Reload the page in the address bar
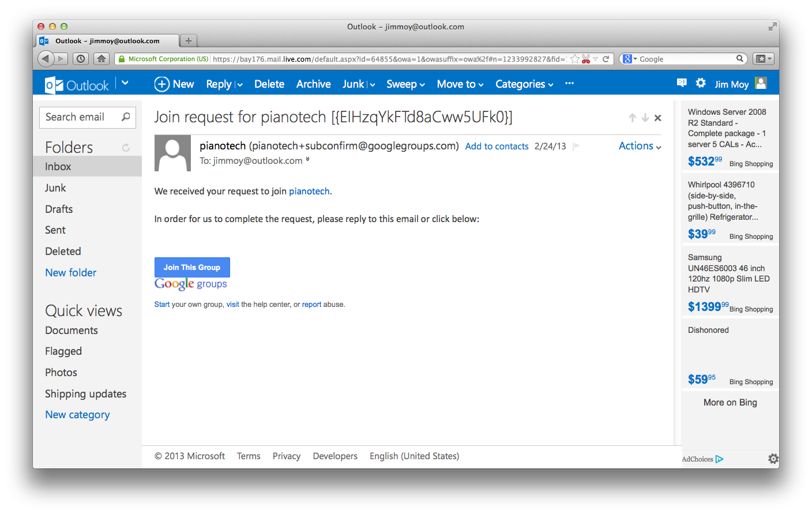Viewport: 812px width, 514px height. click(606, 59)
